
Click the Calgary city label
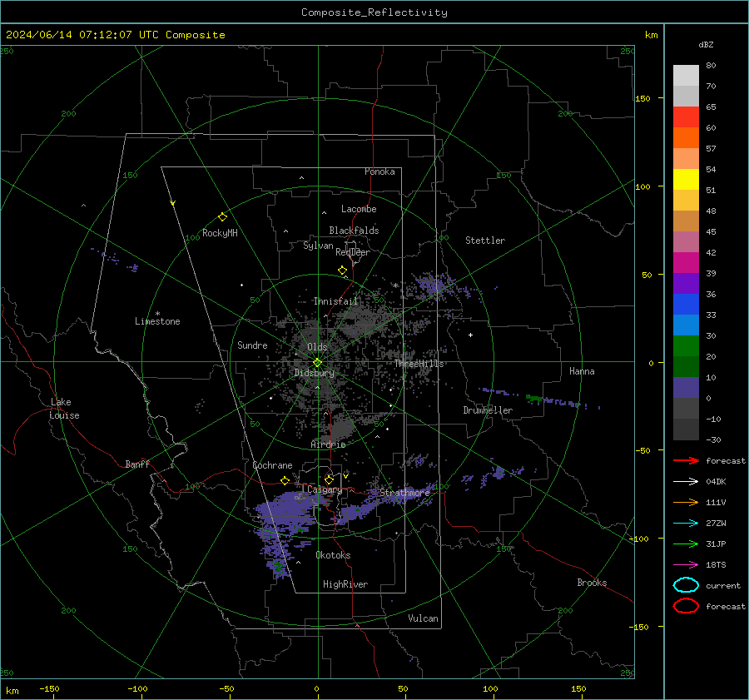click(x=325, y=489)
